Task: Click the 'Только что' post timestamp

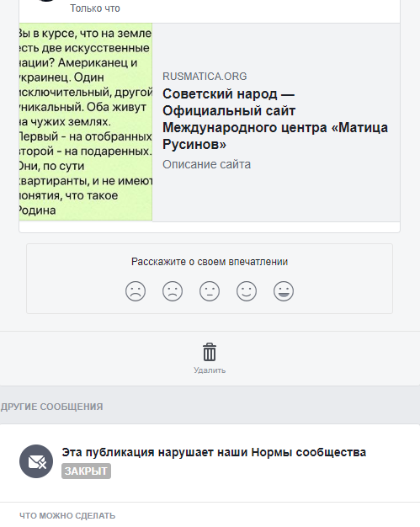Action: (x=95, y=8)
